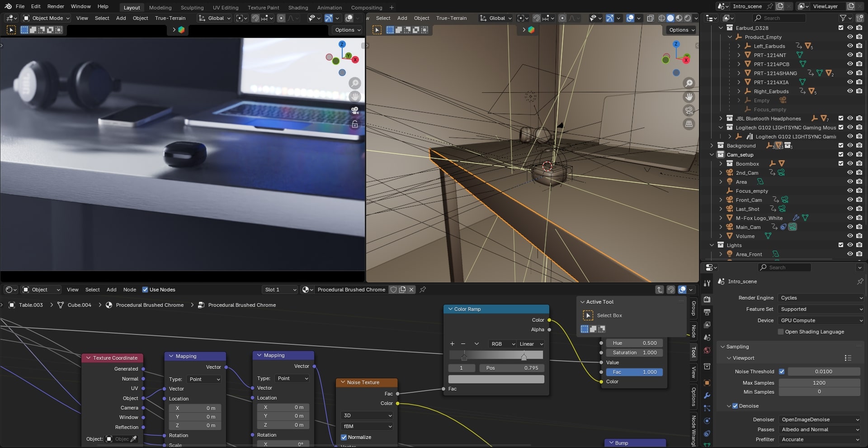Pick object with the eyedropper icon
The height and width of the screenshot is (448, 868).
pyautogui.click(x=133, y=439)
